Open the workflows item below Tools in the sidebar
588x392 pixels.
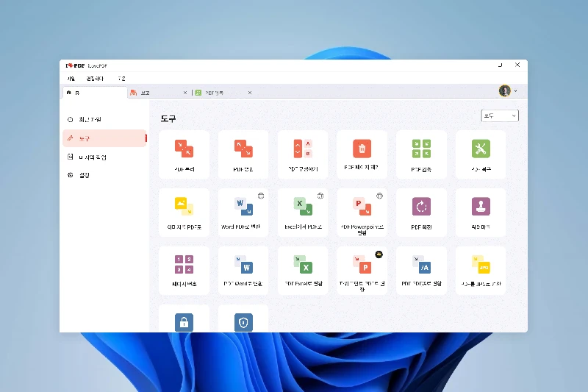point(104,157)
